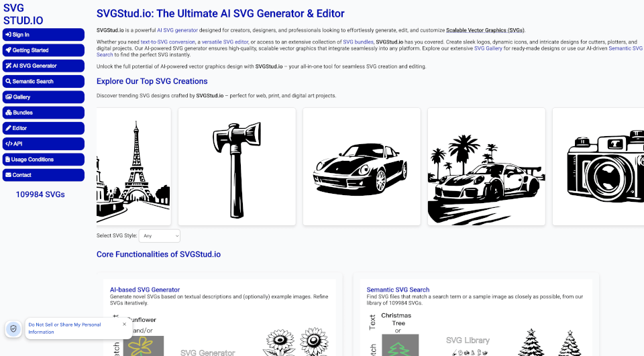The image size is (644, 356).
Task: Click 'Core Functionalities of SVGStud.io' heading
Action: [158, 254]
